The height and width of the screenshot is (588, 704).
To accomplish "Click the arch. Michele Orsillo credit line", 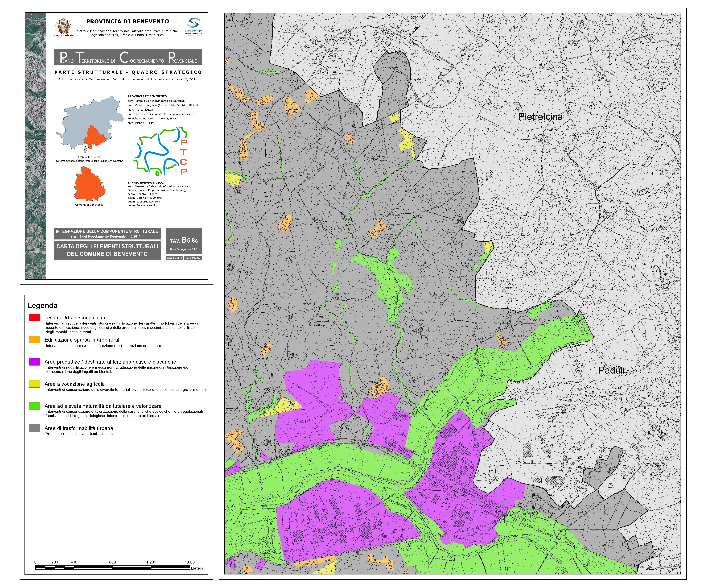I will [x=141, y=123].
